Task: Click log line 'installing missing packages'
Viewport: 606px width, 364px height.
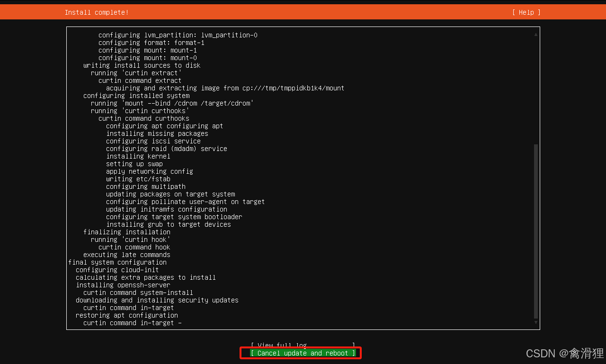Action: (x=157, y=133)
